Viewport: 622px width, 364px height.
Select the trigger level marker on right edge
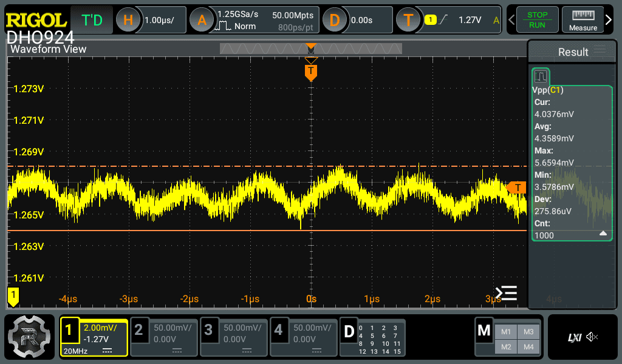(x=516, y=187)
